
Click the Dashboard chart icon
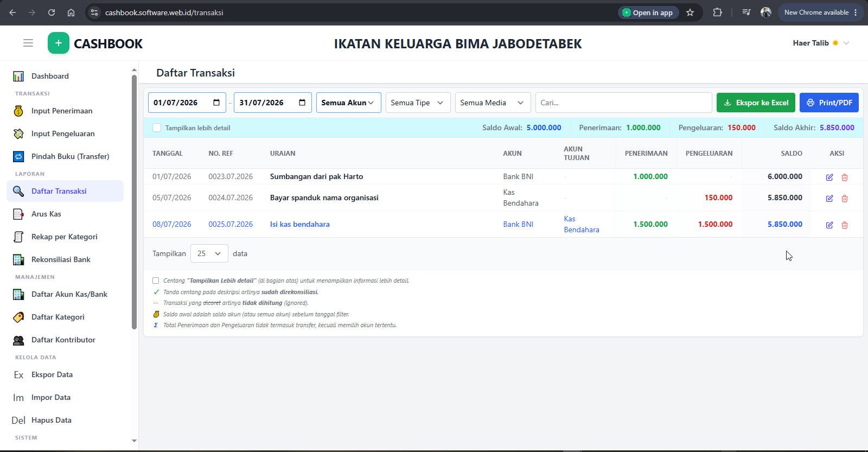(18, 77)
